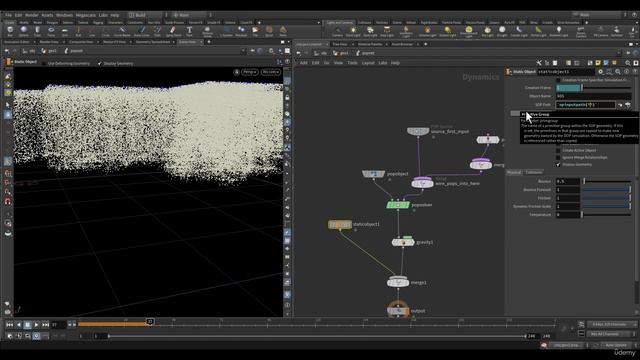Screen dimensions: 640x360
Task: Click the popsolver node in network
Action: click(x=398, y=204)
